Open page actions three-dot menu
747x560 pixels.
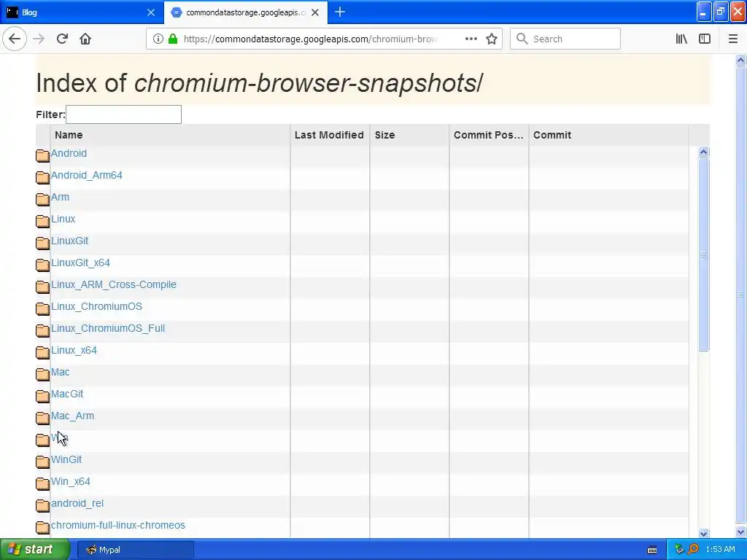point(471,39)
